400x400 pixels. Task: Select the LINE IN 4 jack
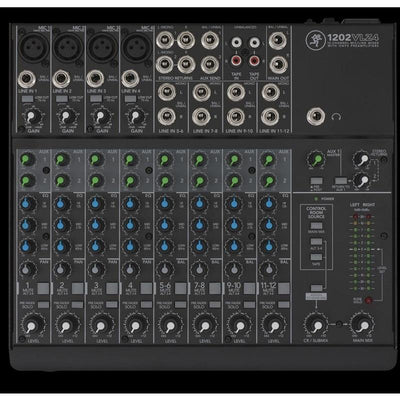[130, 79]
